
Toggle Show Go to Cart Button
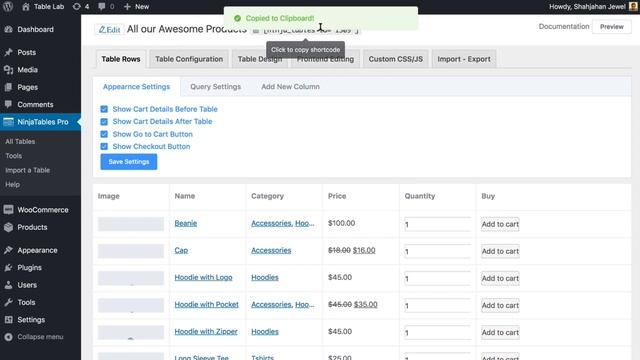pyautogui.click(x=104, y=134)
